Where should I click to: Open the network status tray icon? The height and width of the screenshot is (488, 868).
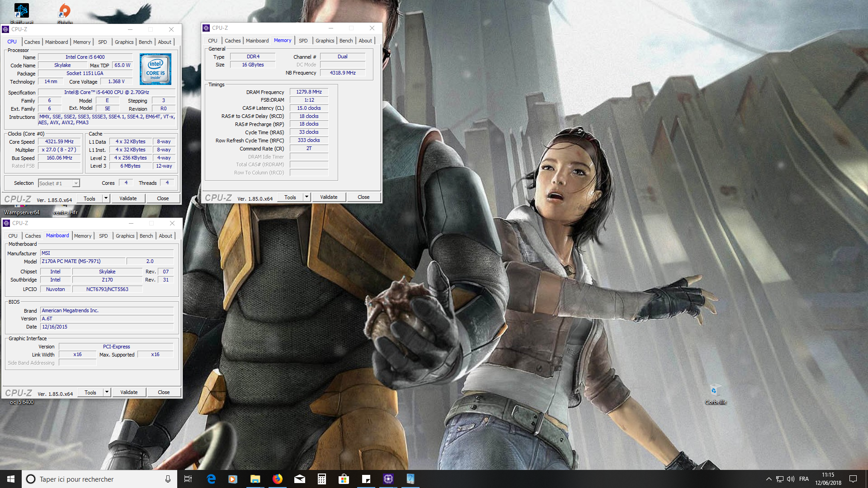pyautogui.click(x=780, y=479)
